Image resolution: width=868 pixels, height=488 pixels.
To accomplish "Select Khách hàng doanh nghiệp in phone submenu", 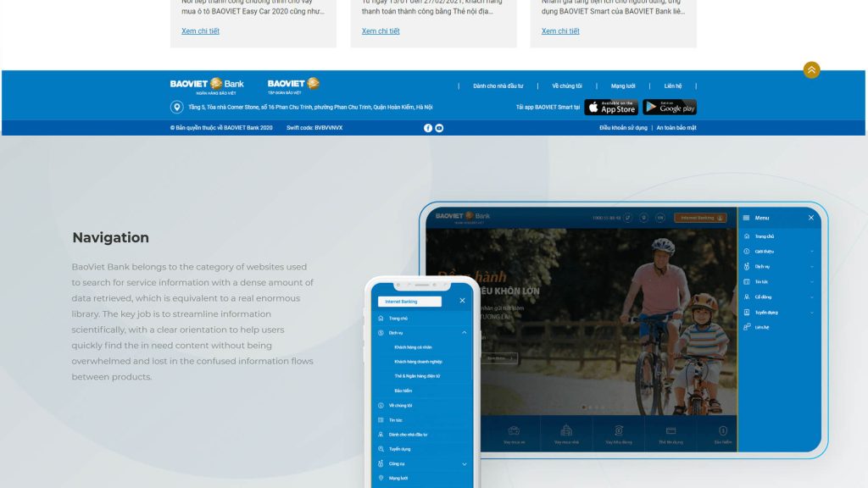I will click(418, 362).
